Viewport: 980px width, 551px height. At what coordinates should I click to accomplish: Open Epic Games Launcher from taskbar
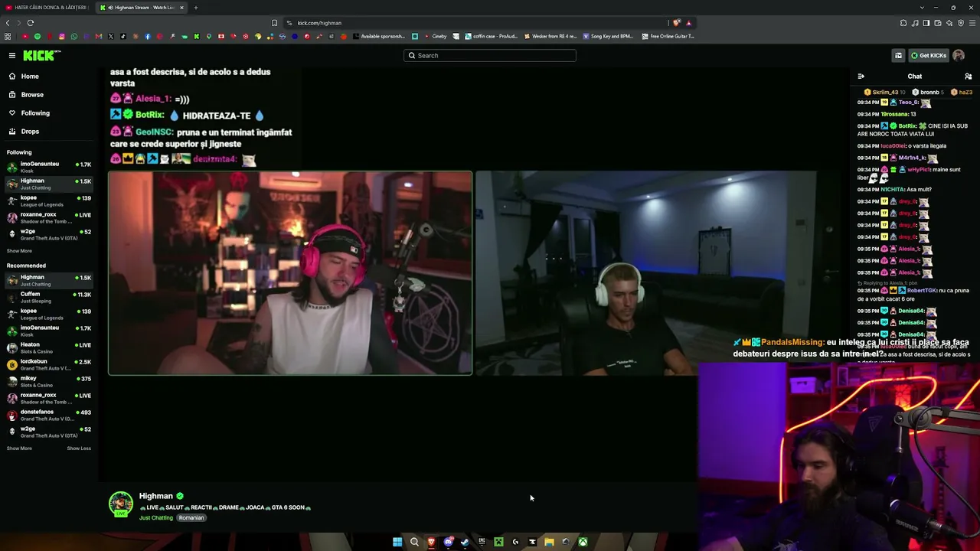click(482, 542)
